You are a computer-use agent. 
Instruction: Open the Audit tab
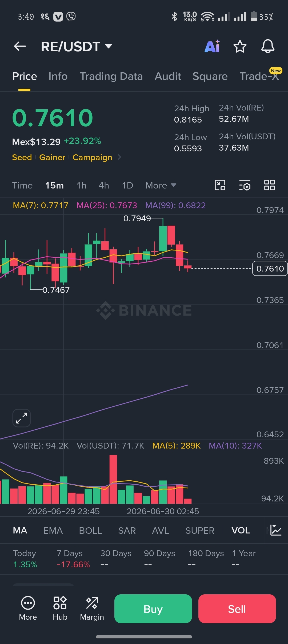(168, 76)
